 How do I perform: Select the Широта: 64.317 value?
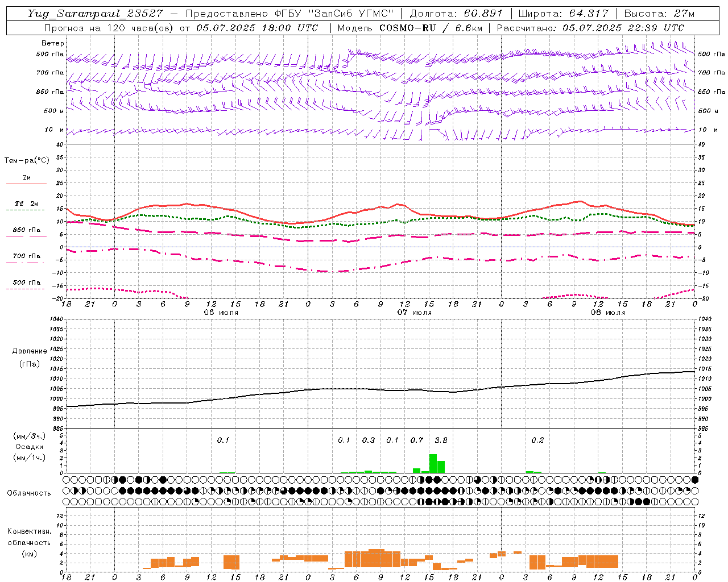point(563,14)
